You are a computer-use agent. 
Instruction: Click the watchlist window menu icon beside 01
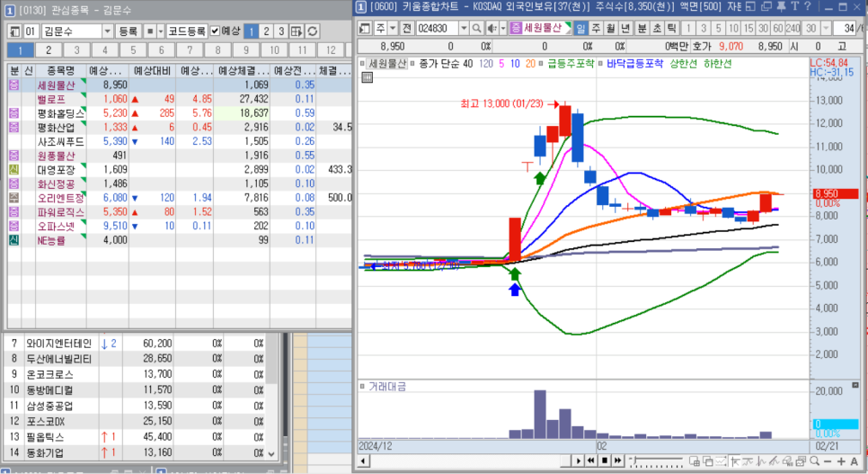coord(15,31)
